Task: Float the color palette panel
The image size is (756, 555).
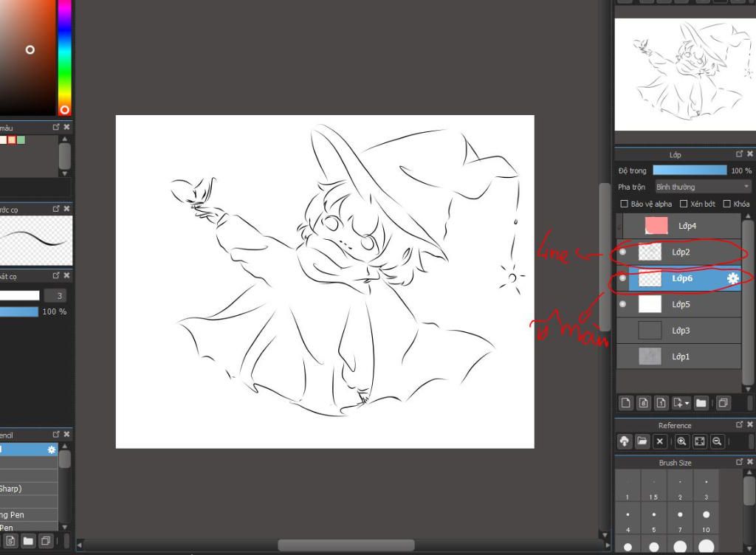Action: pyautogui.click(x=56, y=127)
